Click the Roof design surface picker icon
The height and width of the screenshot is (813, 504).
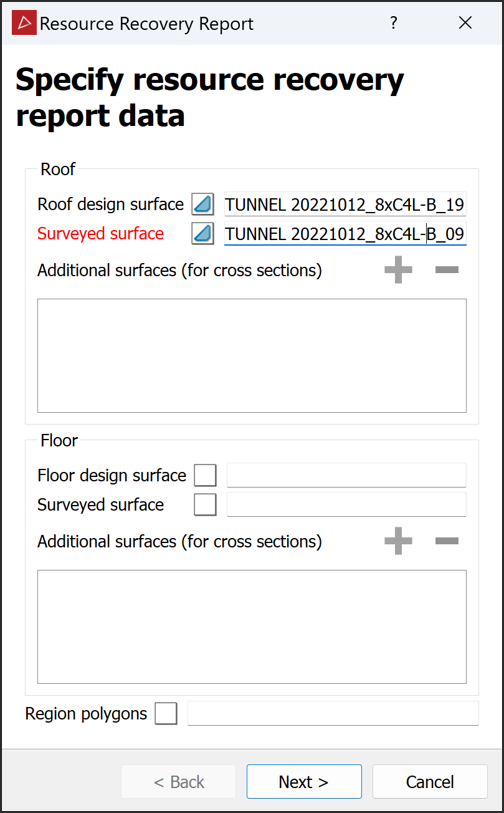click(x=202, y=204)
